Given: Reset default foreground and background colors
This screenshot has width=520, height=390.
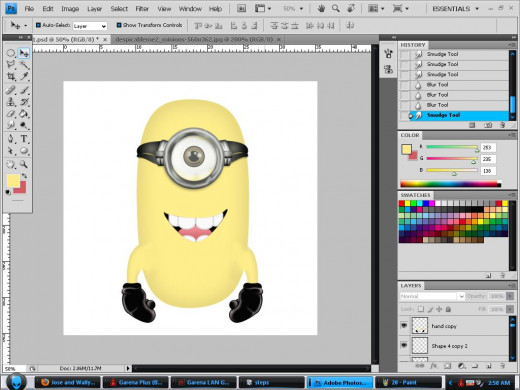Looking at the screenshot, I should click(x=8, y=192).
